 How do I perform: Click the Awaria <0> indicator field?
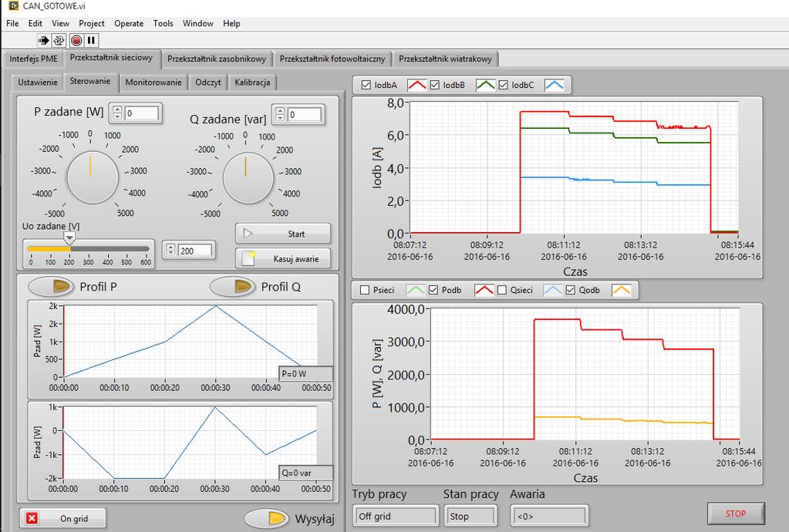tap(549, 516)
